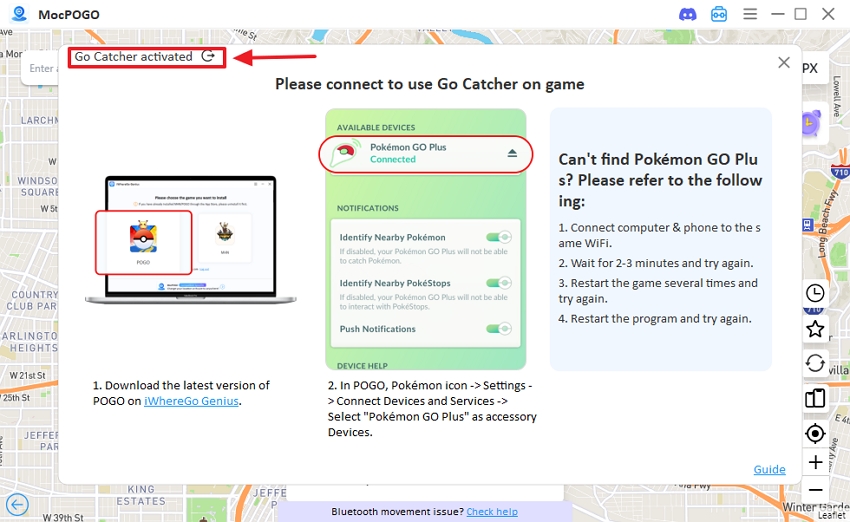Viewport: 850px width, 522px height.
Task: Toggle Identify Nearby Pokémon switch
Action: click(499, 237)
